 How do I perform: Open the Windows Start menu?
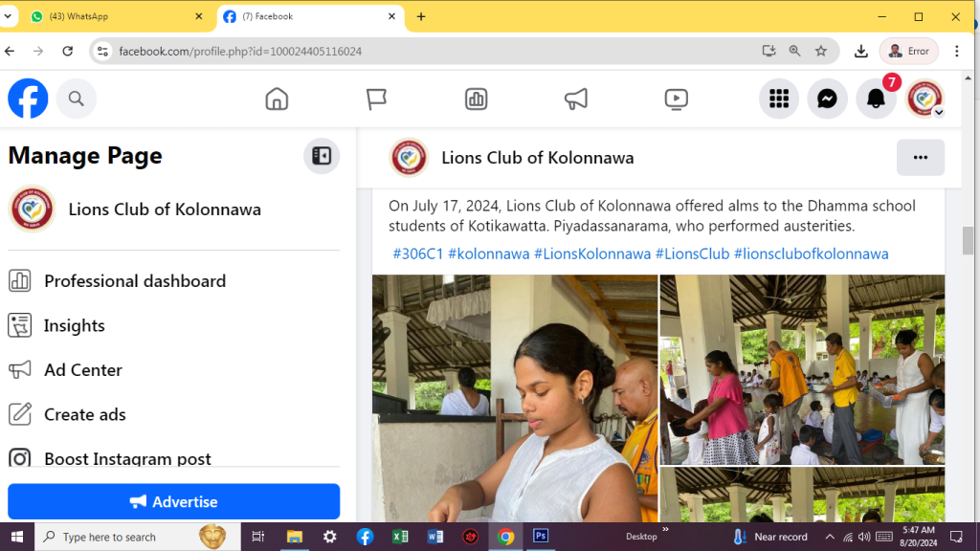[17, 537]
